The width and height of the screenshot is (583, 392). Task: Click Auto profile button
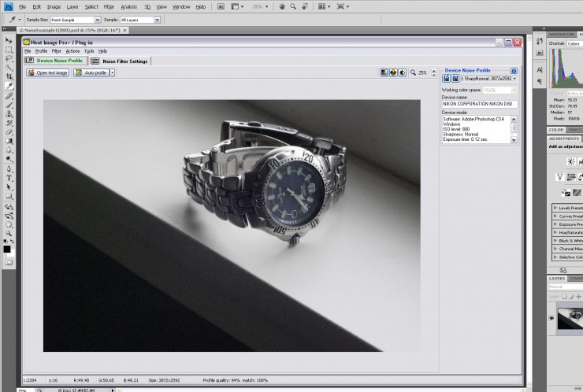[x=91, y=73]
